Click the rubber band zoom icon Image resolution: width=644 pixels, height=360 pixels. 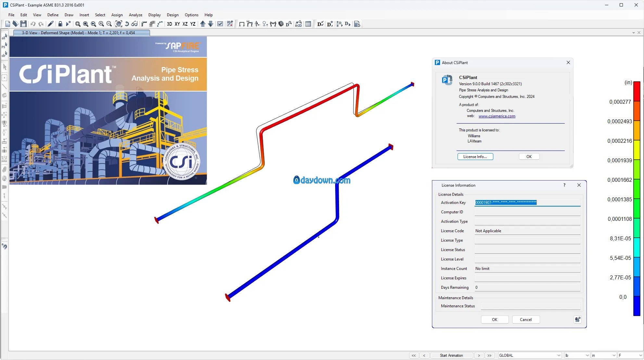point(78,24)
